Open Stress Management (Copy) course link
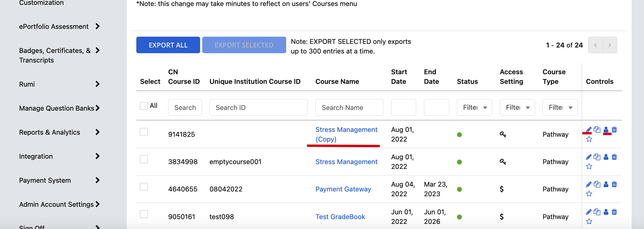The image size is (644, 229). (346, 134)
